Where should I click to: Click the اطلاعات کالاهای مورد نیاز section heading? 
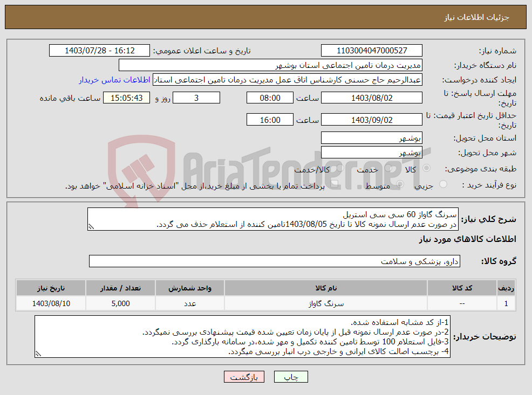pos(468,239)
